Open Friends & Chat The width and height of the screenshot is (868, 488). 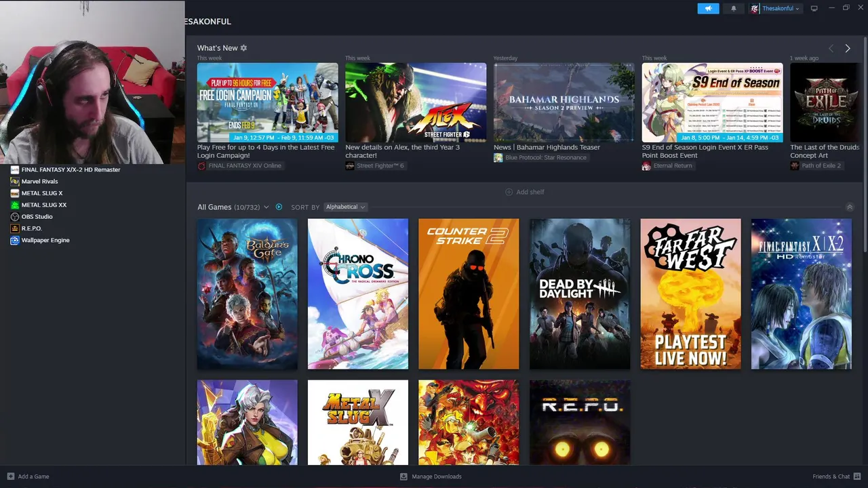coord(837,476)
